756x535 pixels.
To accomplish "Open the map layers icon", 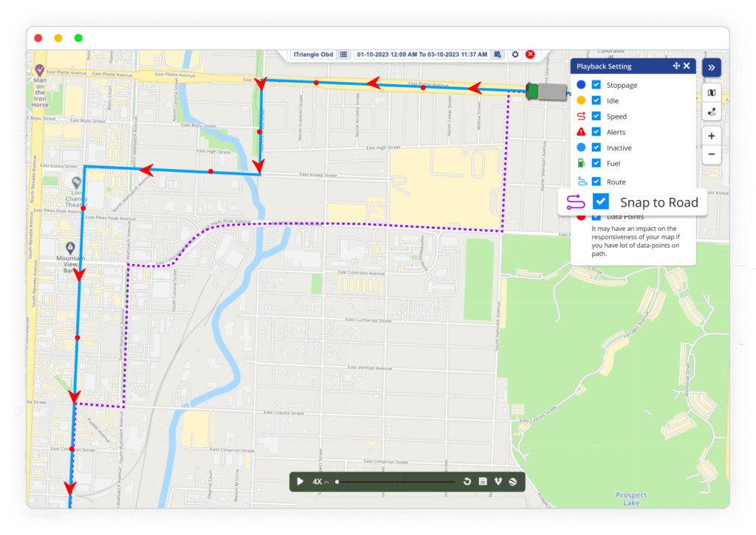I will click(712, 92).
